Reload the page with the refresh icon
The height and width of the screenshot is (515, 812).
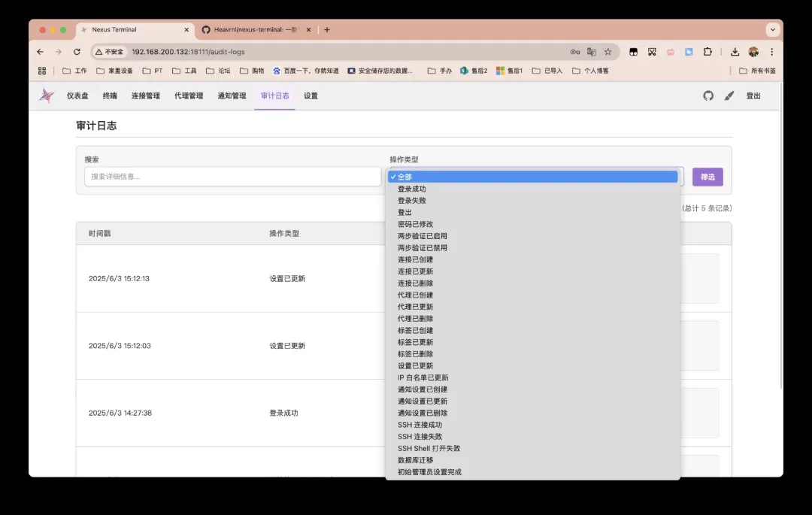click(77, 52)
